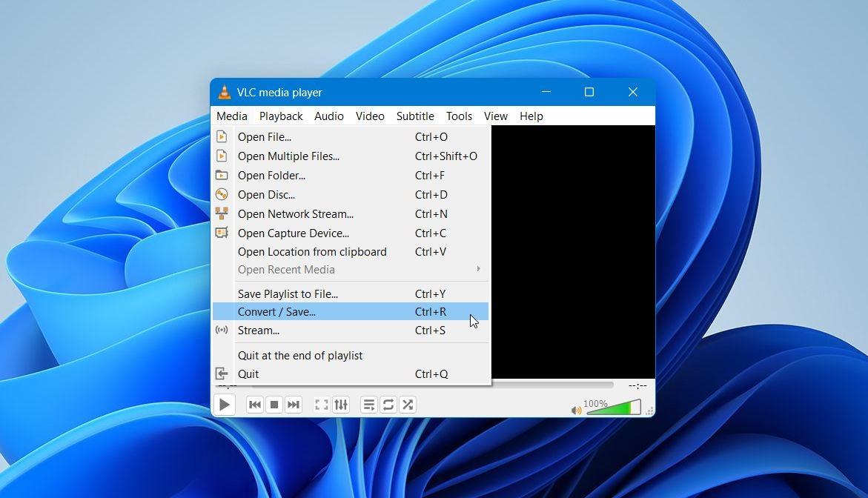Select Convert / Save menu entry
Image resolution: width=868 pixels, height=498 pixels.
click(276, 312)
